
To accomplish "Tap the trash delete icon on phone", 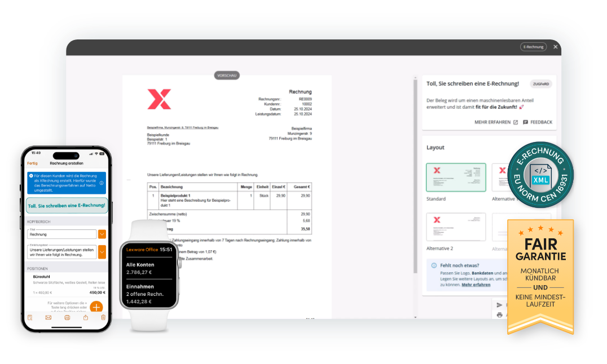I will 103,318.
